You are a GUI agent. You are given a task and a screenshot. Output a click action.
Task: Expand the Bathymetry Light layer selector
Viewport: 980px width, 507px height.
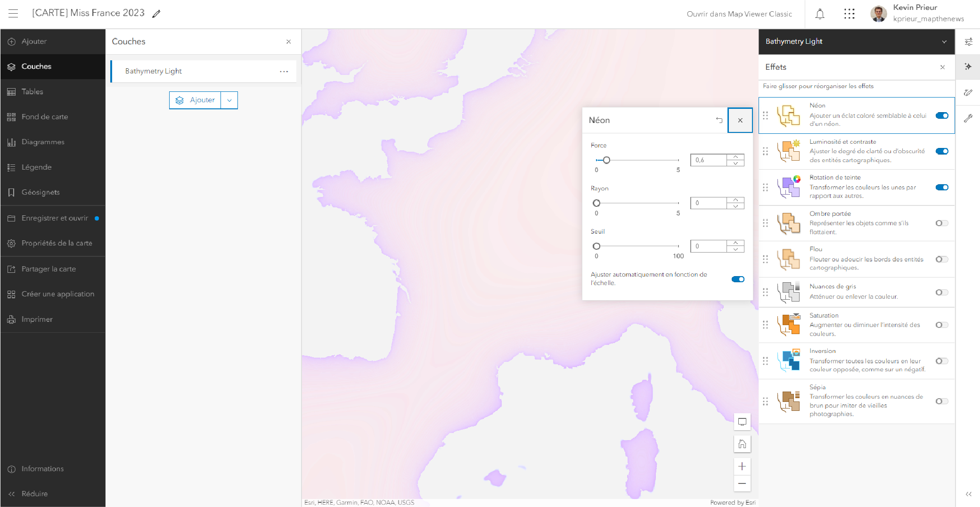[x=944, y=42]
